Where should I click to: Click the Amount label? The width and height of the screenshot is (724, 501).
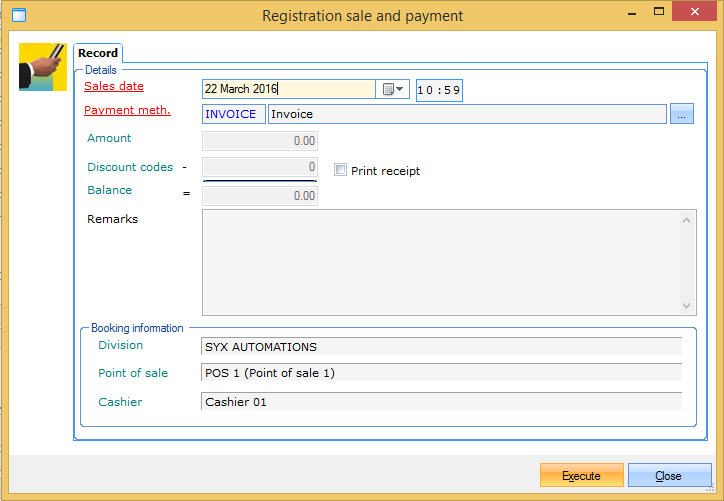click(109, 138)
